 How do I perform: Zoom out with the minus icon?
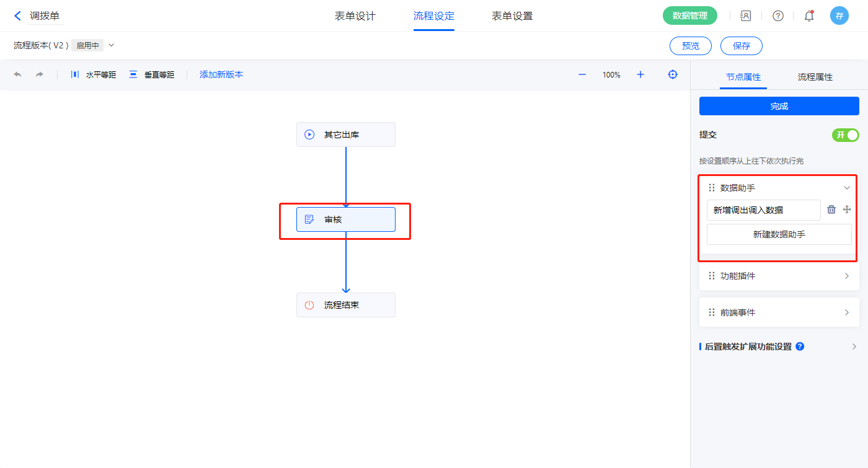pyautogui.click(x=582, y=74)
